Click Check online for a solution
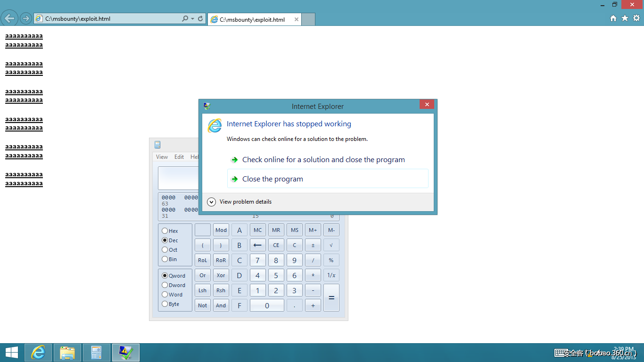Screen dimensions: 644x362 [323, 159]
